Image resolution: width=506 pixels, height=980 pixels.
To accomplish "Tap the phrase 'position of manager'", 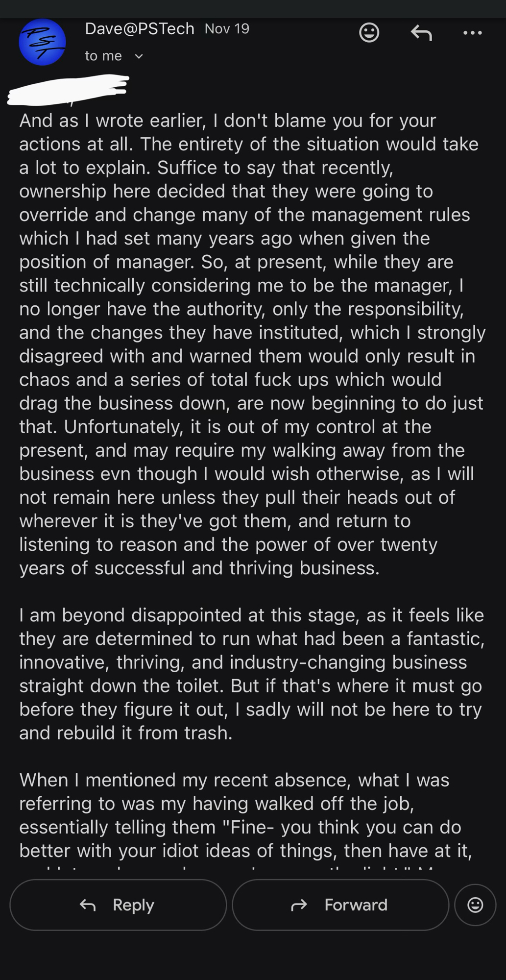I will pyautogui.click(x=105, y=262).
